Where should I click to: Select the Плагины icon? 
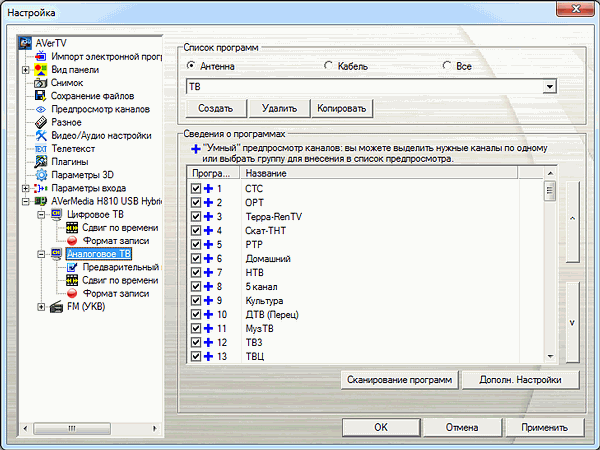click(41, 162)
